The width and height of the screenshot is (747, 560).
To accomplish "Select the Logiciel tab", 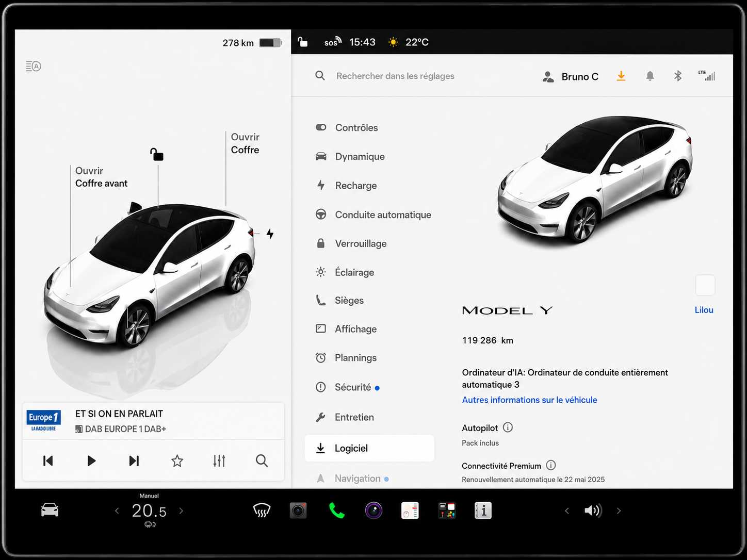I will pos(369,448).
